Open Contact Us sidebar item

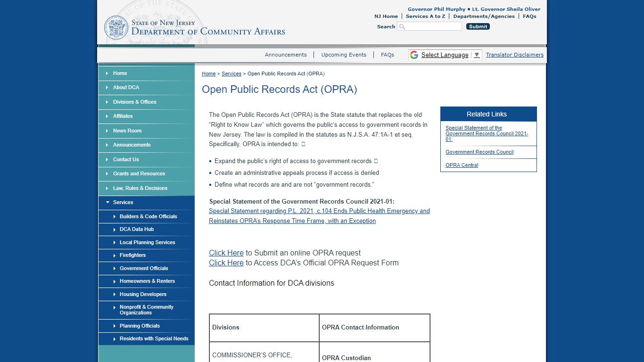pyautogui.click(x=146, y=159)
